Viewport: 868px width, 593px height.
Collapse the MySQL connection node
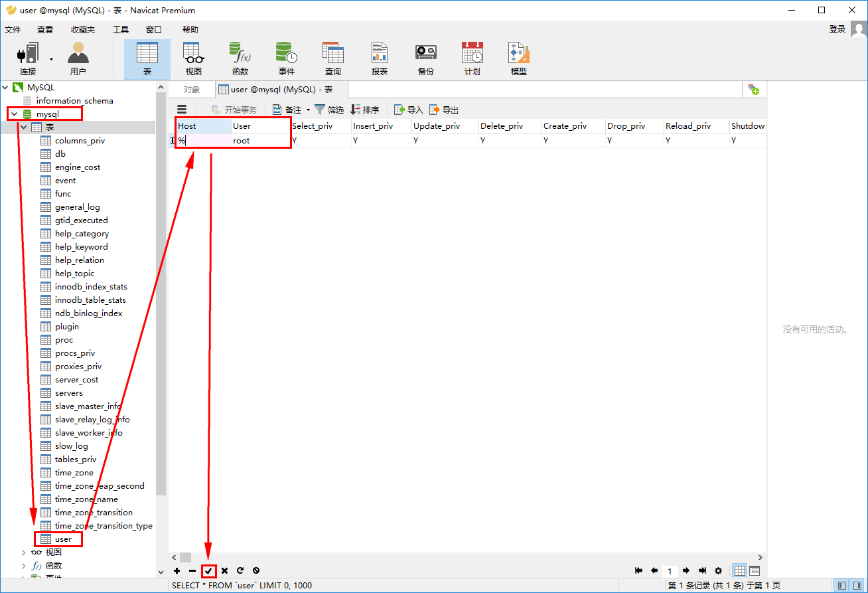point(6,87)
